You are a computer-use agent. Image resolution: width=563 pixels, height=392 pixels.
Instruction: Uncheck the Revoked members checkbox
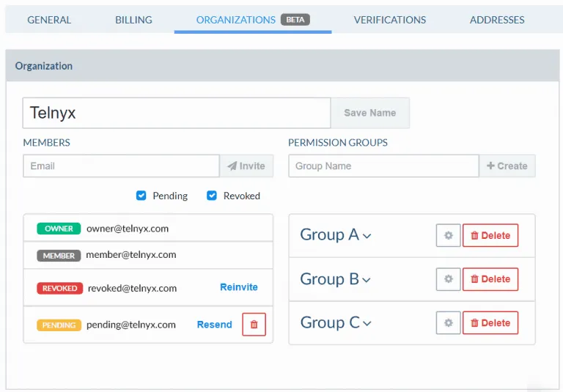pyautogui.click(x=212, y=196)
